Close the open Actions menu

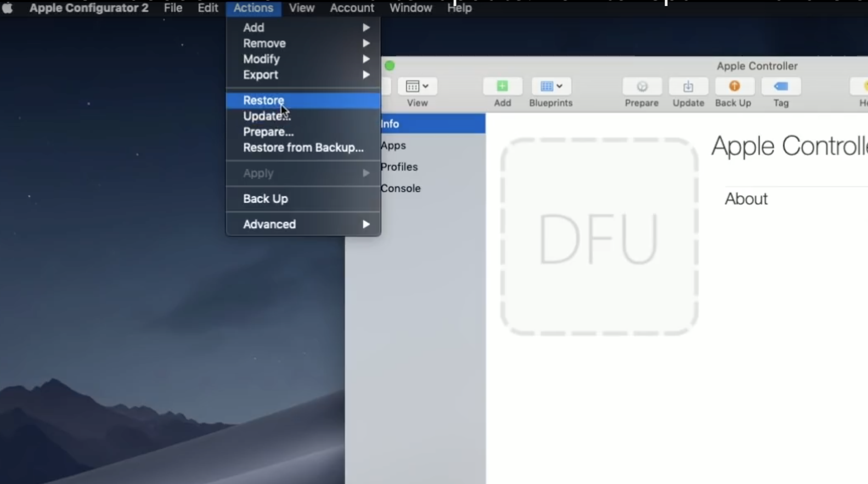click(253, 8)
